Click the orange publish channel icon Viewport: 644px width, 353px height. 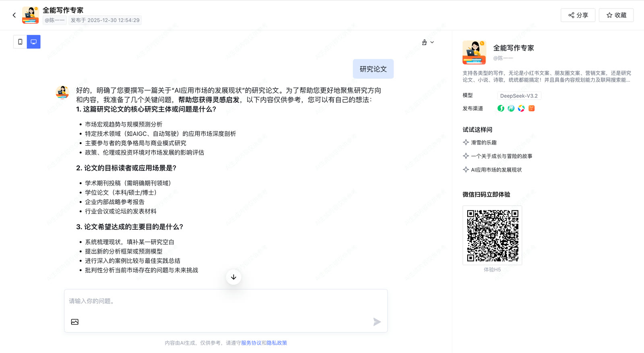(x=532, y=108)
